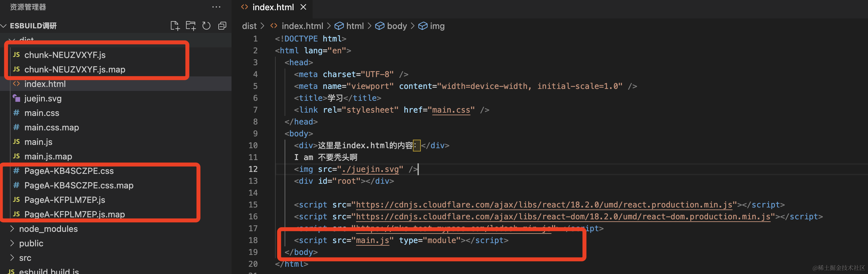The height and width of the screenshot is (274, 868).
Task: Click the div id="root" line
Action: tap(344, 181)
